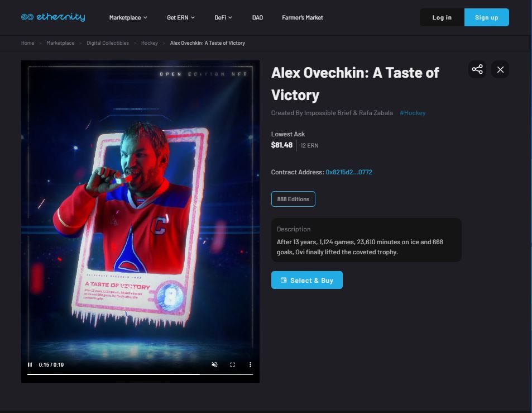Click the #Hockey tag link
This screenshot has height=413, width=532.
[412, 113]
